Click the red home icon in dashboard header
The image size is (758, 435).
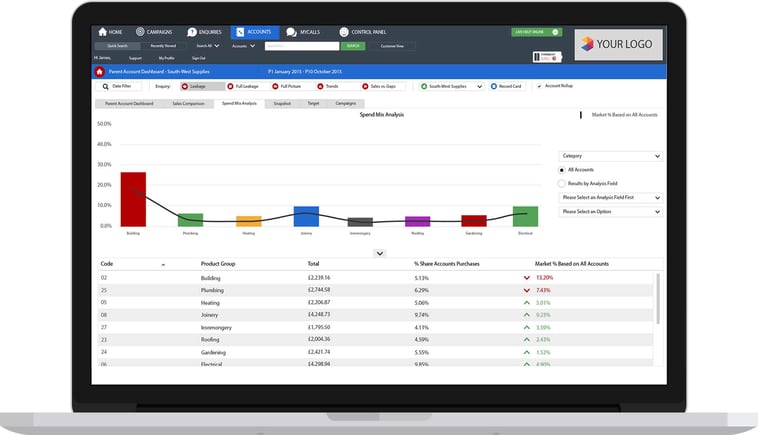click(99, 72)
